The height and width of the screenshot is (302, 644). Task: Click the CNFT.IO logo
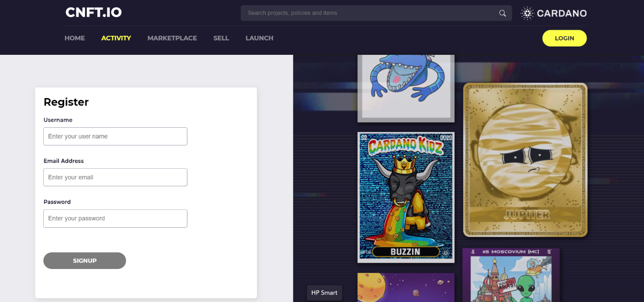(93, 13)
